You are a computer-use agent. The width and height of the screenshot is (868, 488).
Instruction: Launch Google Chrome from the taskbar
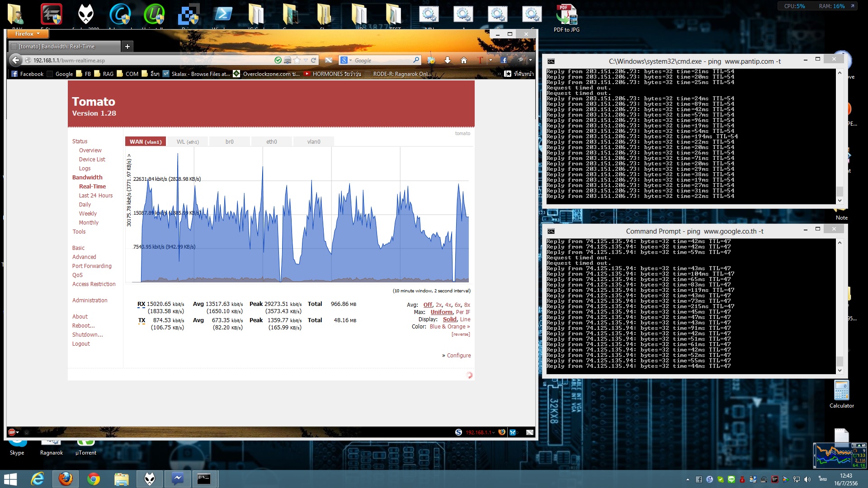[x=94, y=479]
